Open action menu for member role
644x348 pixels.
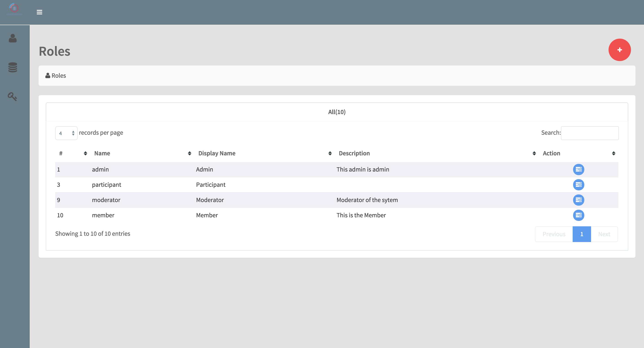pyautogui.click(x=578, y=215)
